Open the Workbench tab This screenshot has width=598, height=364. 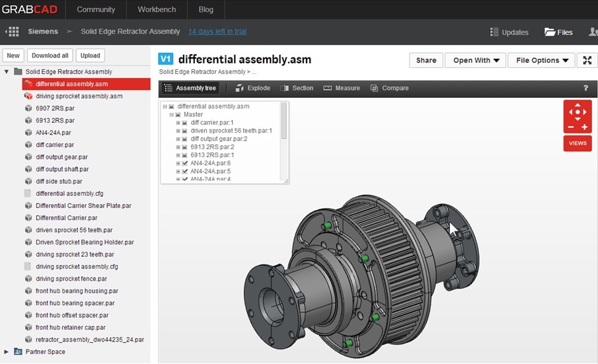(x=157, y=9)
